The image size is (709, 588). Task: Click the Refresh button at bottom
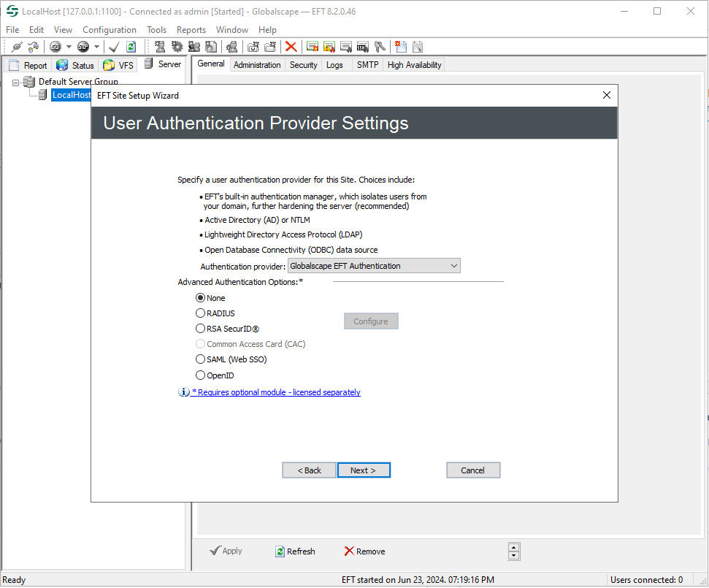tap(295, 551)
